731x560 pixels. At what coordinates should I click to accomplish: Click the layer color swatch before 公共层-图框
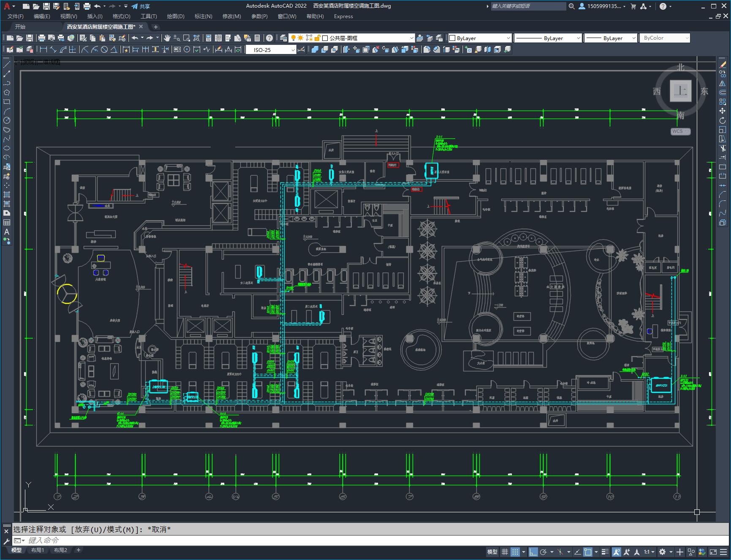[x=325, y=38]
